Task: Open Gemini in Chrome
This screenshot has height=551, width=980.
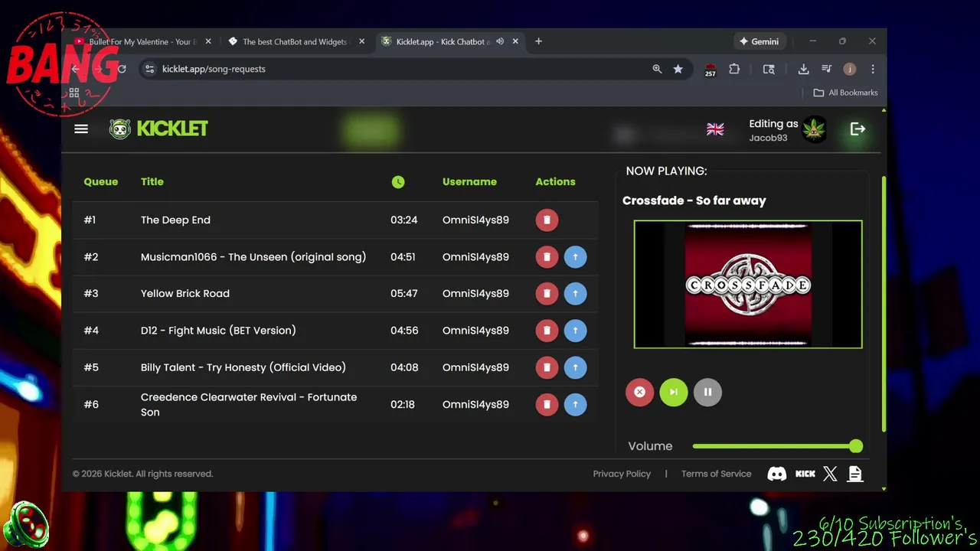Action: [759, 41]
